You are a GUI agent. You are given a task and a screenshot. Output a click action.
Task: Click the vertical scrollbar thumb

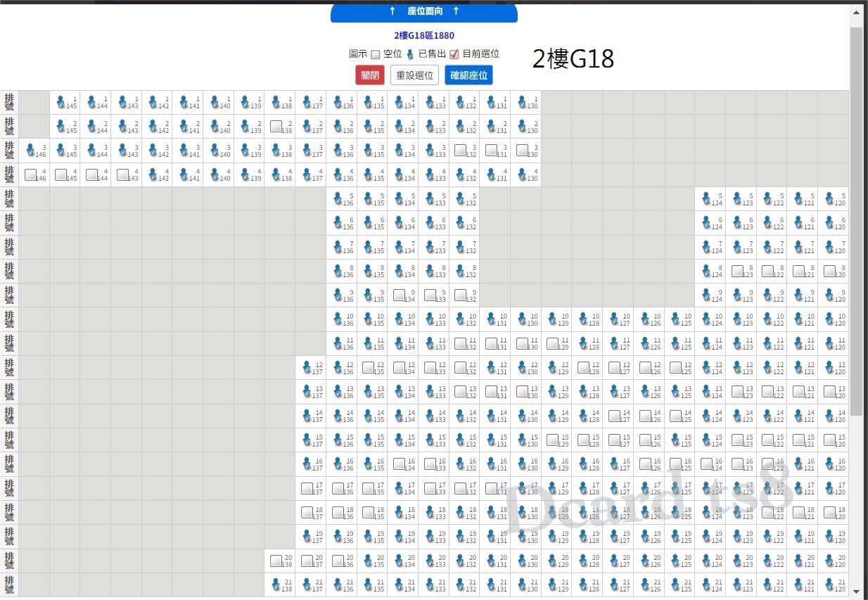(855, 222)
